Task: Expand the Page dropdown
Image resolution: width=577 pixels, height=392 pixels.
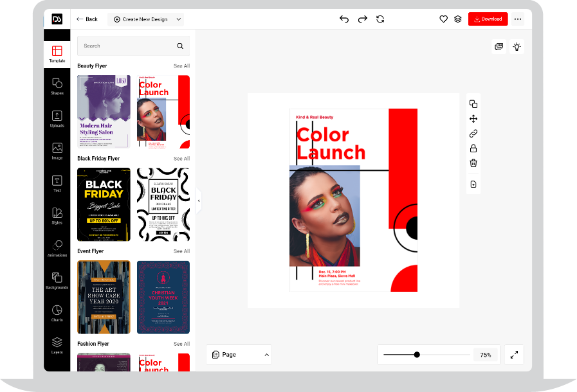Action: pos(239,355)
